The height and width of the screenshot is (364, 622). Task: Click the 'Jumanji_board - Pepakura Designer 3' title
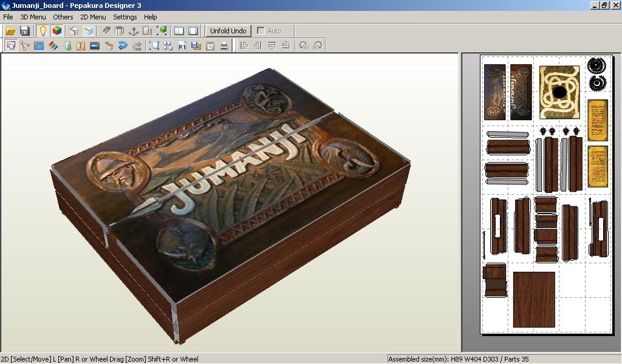click(76, 5)
